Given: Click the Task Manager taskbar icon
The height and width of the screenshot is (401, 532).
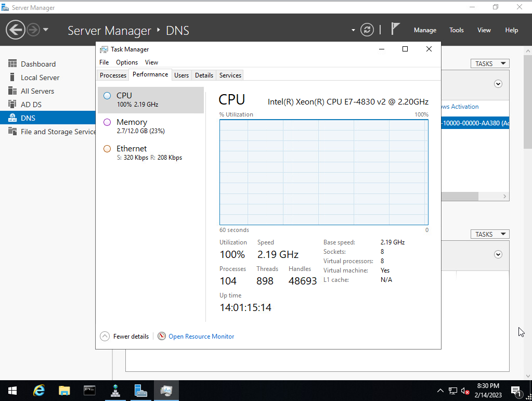Looking at the screenshot, I should pyautogui.click(x=166, y=391).
